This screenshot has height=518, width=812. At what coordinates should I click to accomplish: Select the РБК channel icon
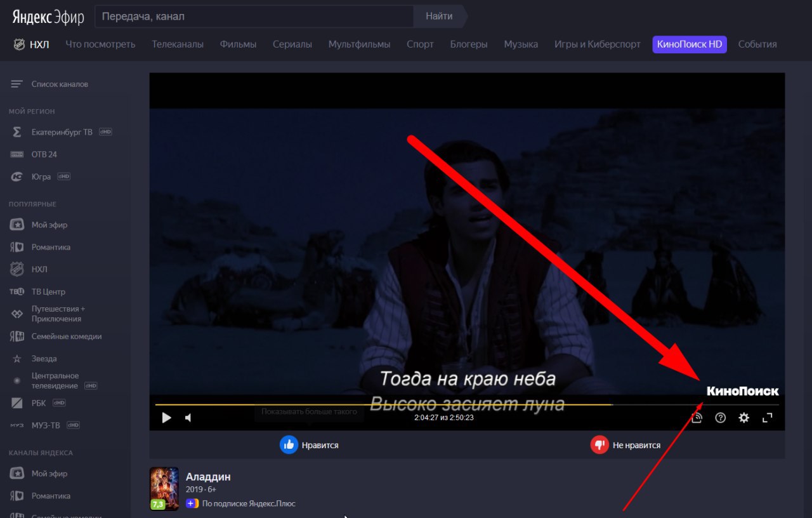tap(17, 403)
